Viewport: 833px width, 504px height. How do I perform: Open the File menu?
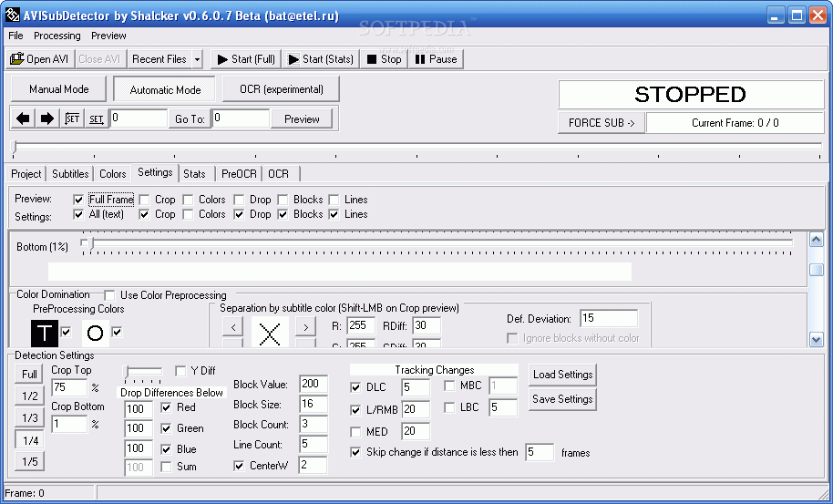pyautogui.click(x=15, y=36)
